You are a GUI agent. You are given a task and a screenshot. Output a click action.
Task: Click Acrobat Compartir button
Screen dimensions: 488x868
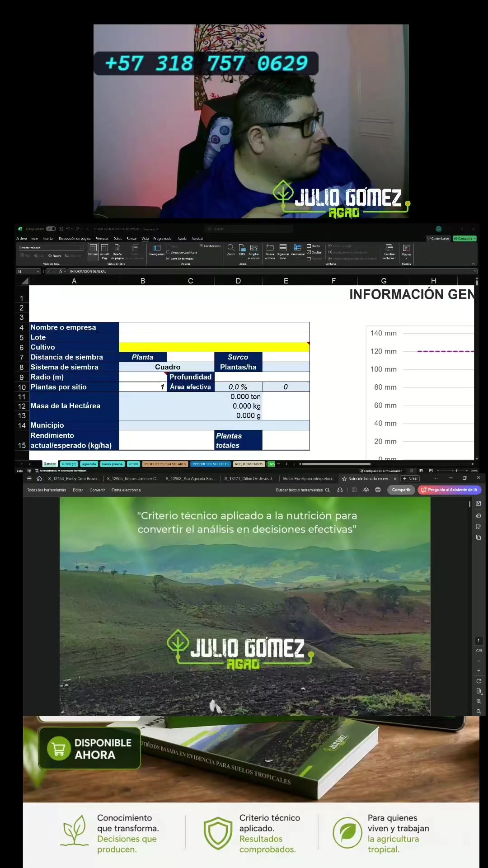[x=401, y=490]
